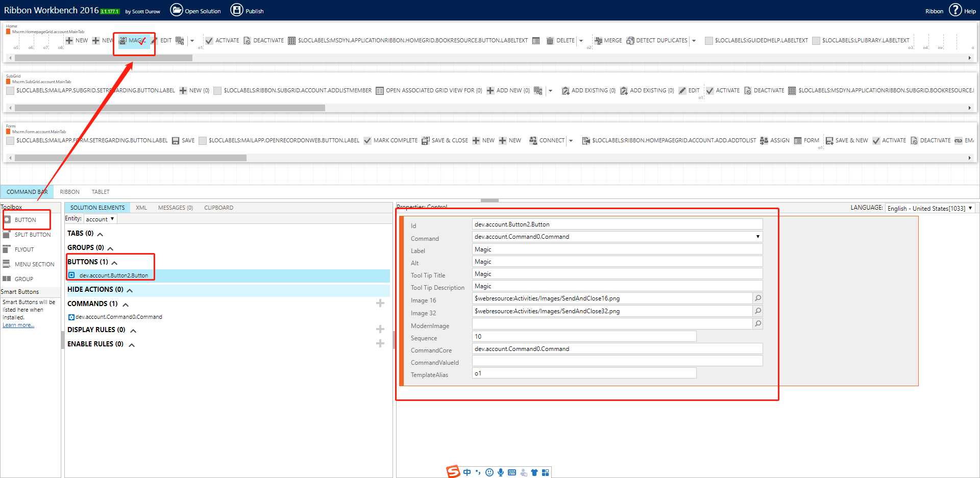Open the CLIPBOARD tab
The height and width of the screenshot is (478, 980).
pyautogui.click(x=218, y=208)
